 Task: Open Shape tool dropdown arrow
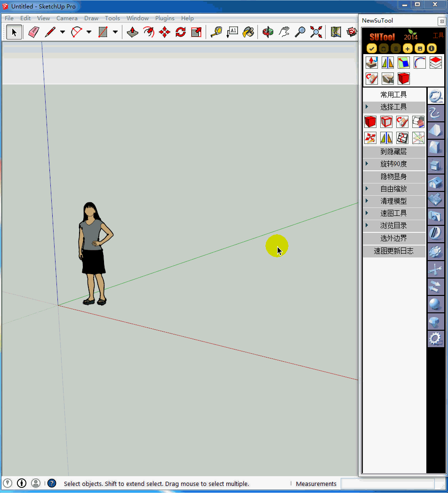coord(115,32)
